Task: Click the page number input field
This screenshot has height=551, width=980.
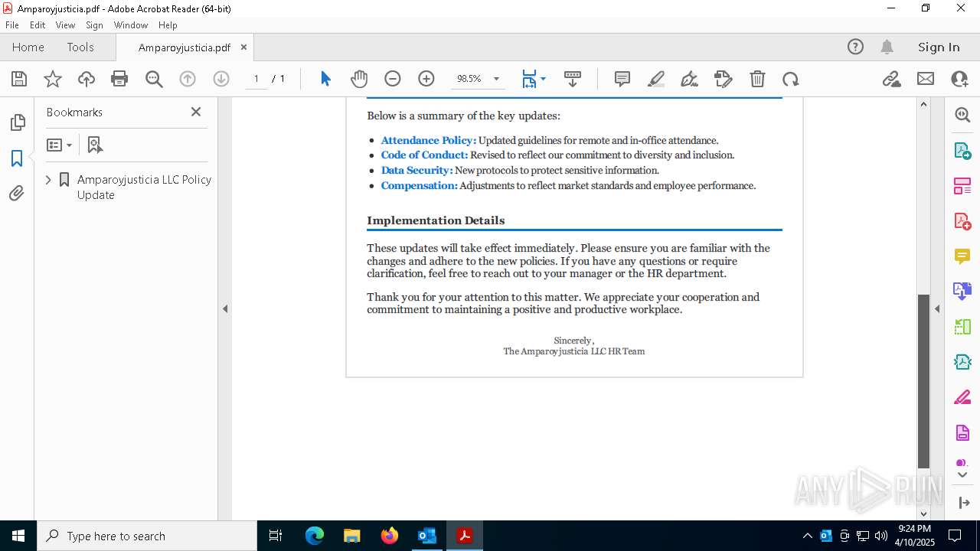Action: pyautogui.click(x=256, y=79)
